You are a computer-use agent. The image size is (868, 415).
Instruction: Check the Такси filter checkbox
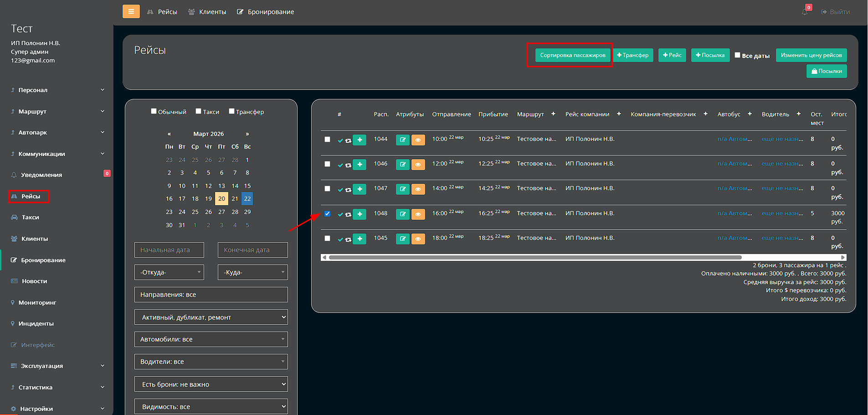[198, 111]
